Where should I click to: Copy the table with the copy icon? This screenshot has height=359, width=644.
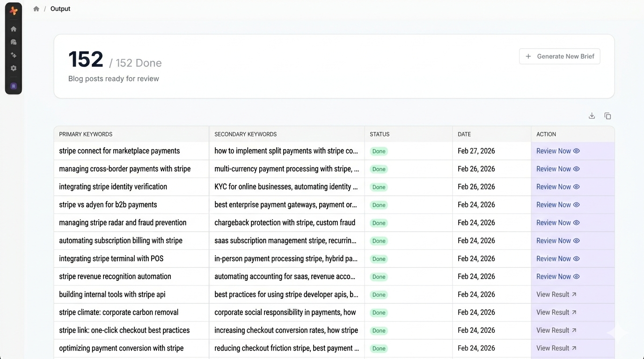607,116
